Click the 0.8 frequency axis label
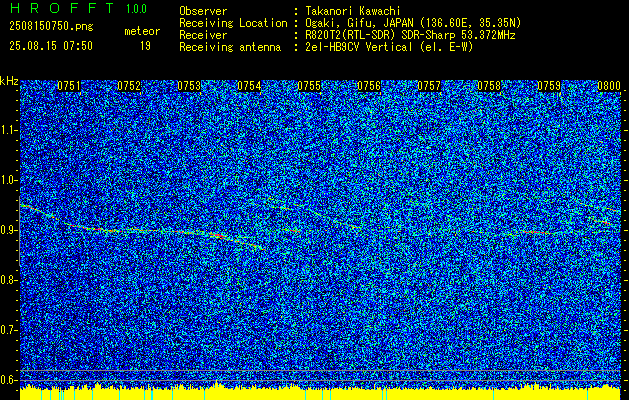 [x=8, y=280]
